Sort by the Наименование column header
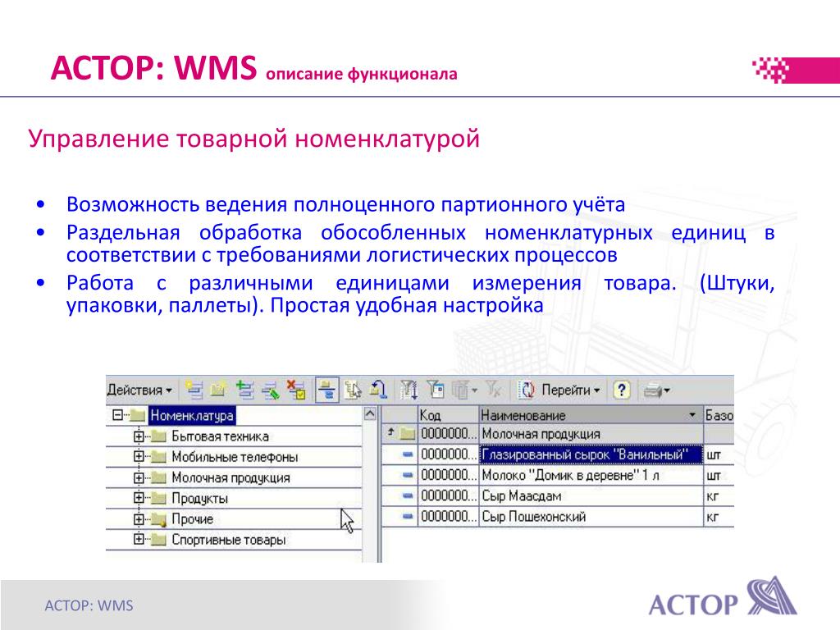 pos(591,414)
